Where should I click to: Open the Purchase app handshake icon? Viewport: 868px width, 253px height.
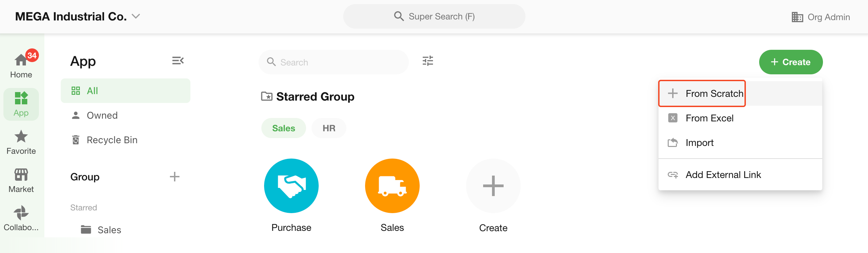click(x=291, y=186)
